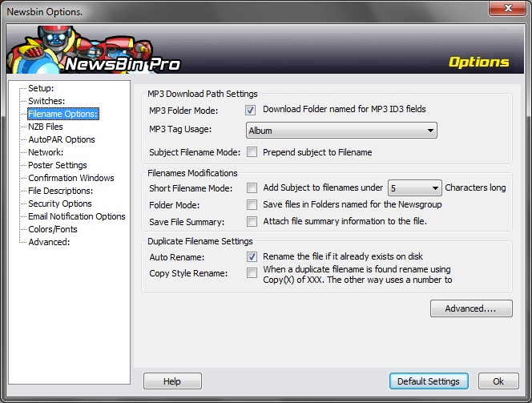Close the Newsbin Options window
The image size is (532, 403).
[508, 8]
